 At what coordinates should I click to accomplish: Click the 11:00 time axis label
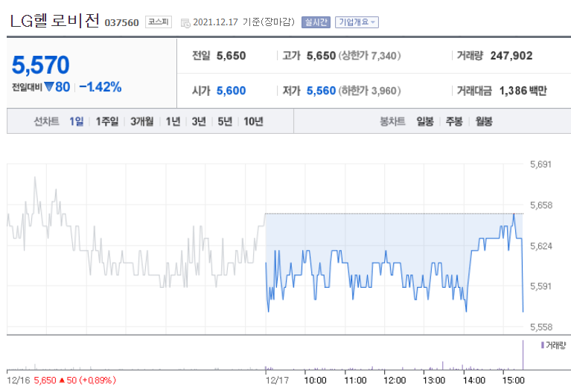click(x=355, y=380)
